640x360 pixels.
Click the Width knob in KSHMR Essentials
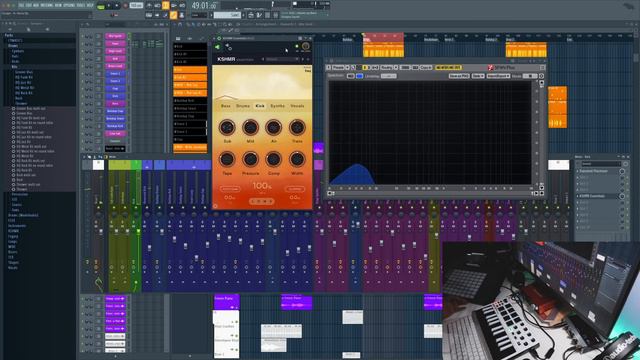pyautogui.click(x=297, y=159)
